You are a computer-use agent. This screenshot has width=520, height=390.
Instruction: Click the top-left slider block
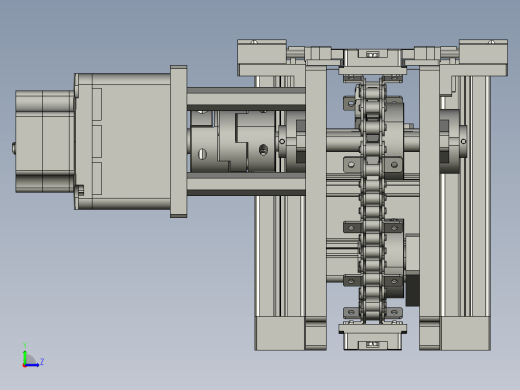point(262,57)
